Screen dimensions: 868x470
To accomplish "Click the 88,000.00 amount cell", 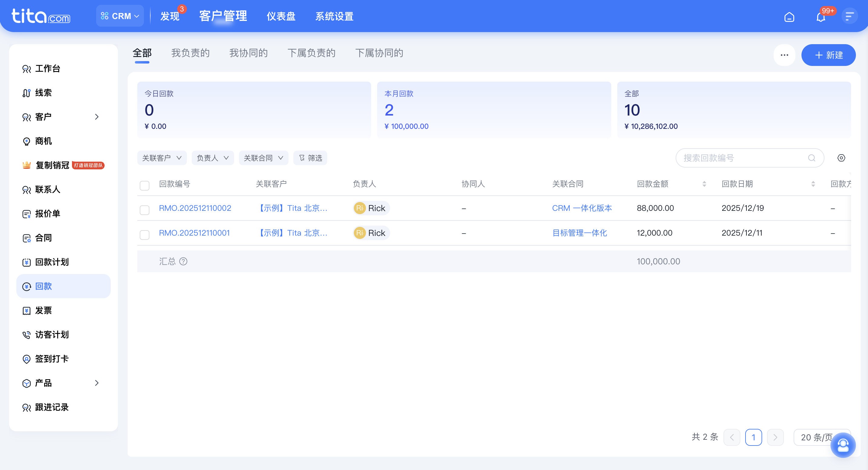I will (655, 208).
